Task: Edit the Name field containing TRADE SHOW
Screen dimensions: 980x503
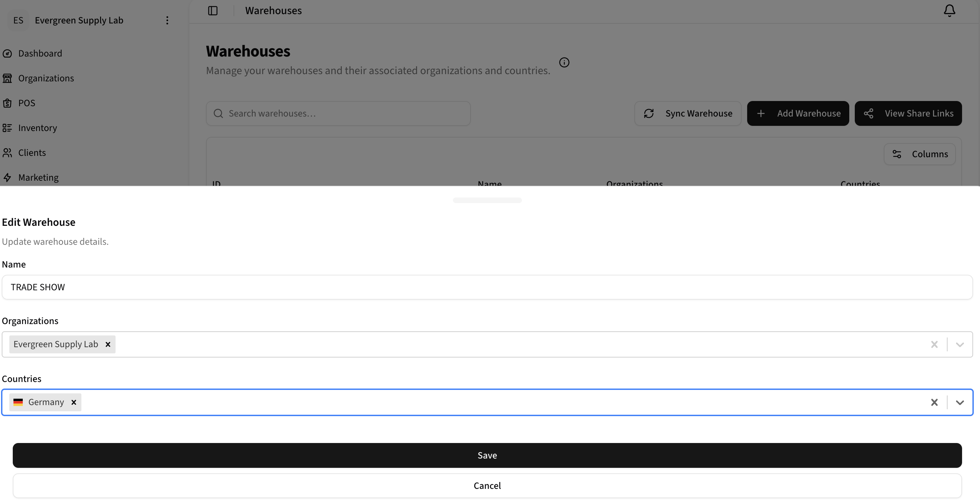Action: click(x=487, y=287)
